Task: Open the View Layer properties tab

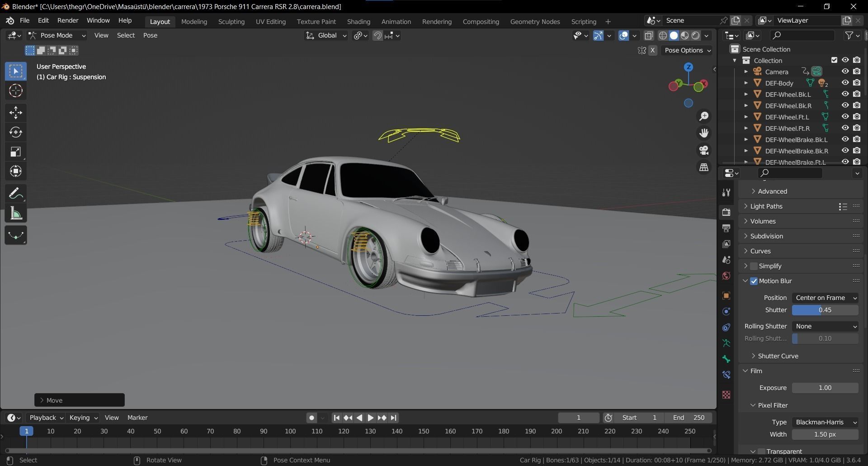Action: tap(726, 244)
